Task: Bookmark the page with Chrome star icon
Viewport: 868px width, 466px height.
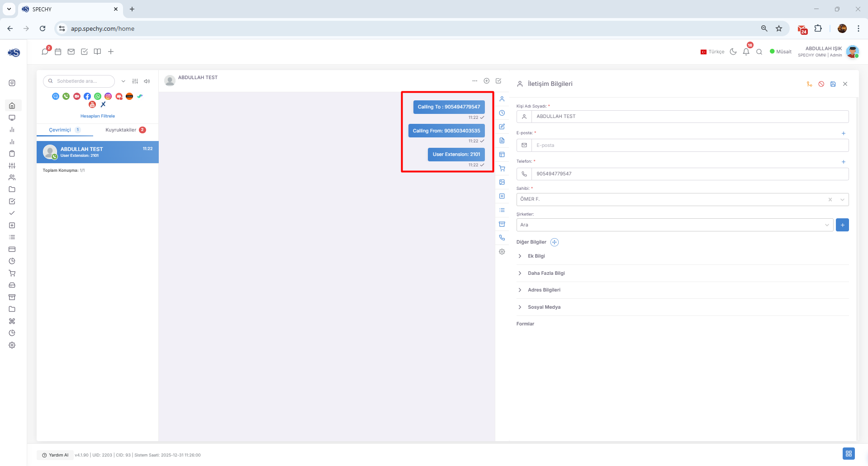Action: (x=779, y=28)
